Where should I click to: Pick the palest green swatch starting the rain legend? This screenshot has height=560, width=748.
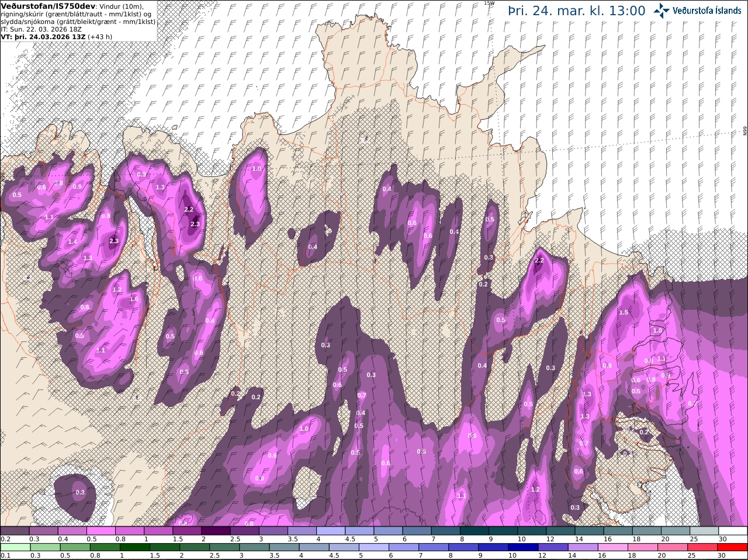(15, 547)
